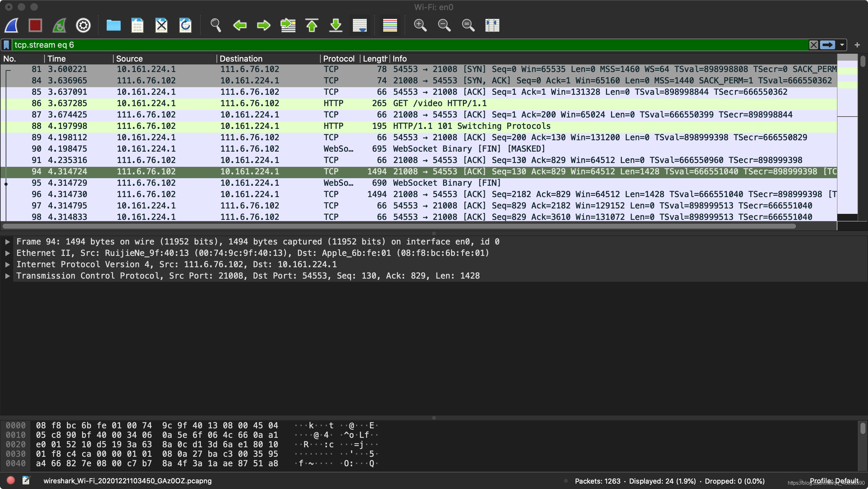
Task: Jump to the last packet
Action: [x=336, y=25]
